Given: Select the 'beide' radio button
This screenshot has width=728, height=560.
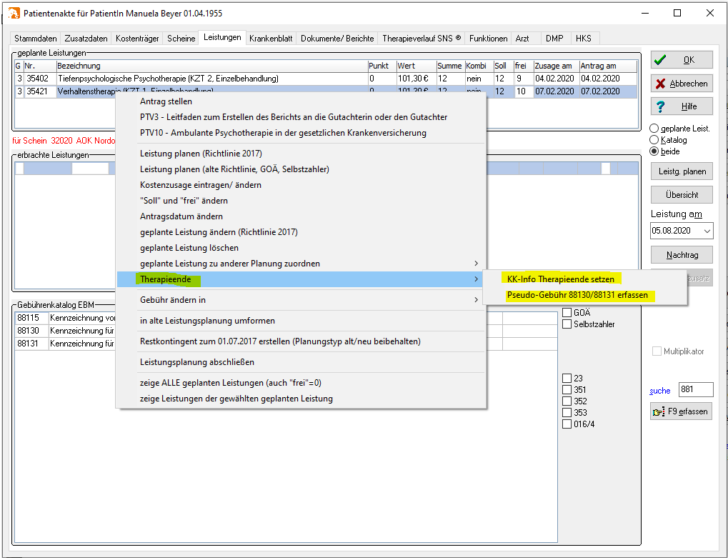Looking at the screenshot, I should click(x=654, y=151).
